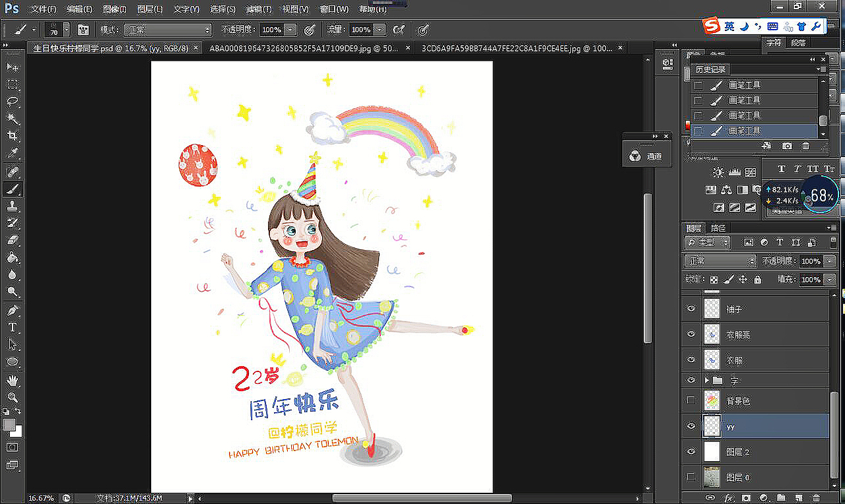
Task: Hide the yy layer
Action: [691, 426]
